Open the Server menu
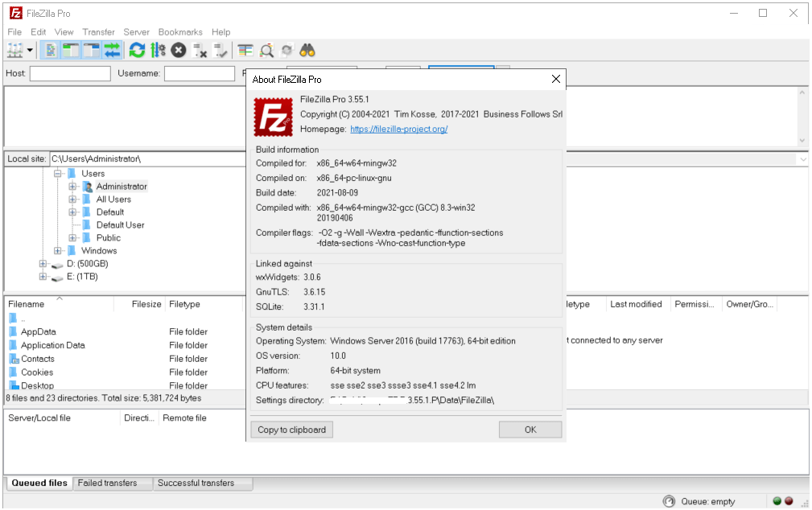 tap(136, 32)
